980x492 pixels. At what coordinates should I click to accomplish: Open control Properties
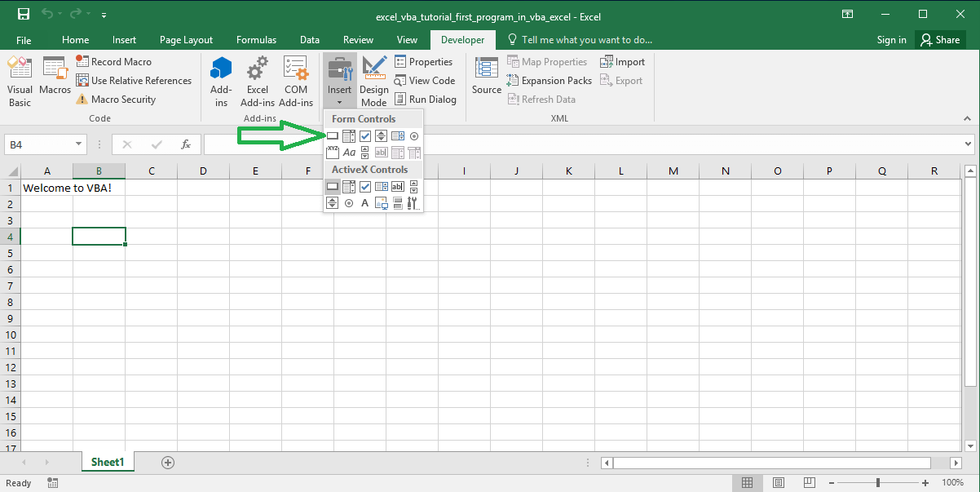[x=423, y=61]
